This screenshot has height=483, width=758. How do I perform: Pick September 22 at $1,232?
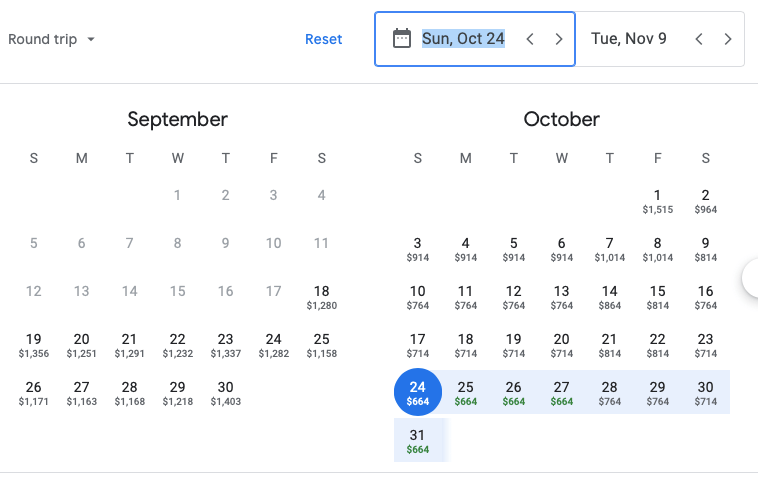(x=178, y=344)
